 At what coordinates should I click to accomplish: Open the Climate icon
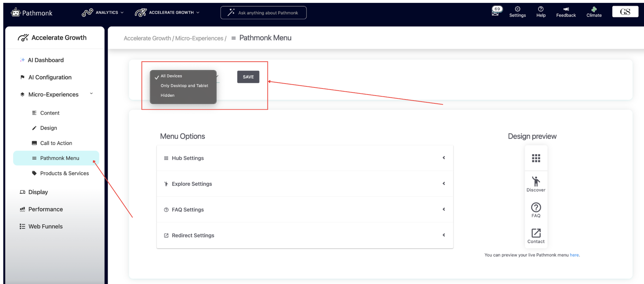594,12
